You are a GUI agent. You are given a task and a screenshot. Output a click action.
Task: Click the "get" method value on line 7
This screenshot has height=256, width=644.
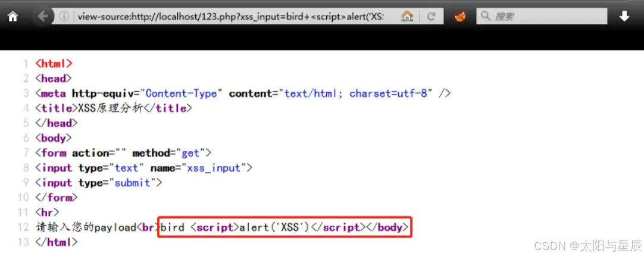coord(190,153)
